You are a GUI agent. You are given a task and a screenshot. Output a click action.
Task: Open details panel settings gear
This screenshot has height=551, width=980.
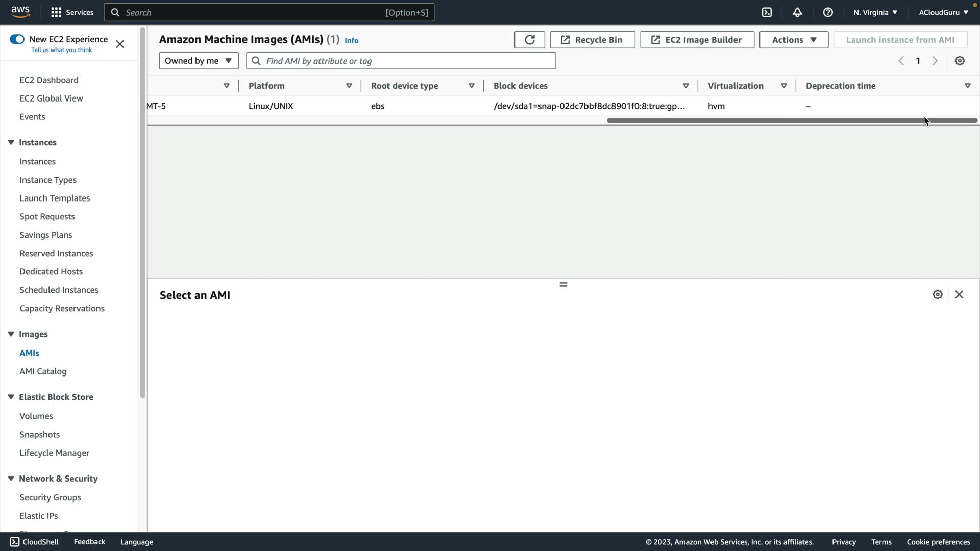coord(937,295)
